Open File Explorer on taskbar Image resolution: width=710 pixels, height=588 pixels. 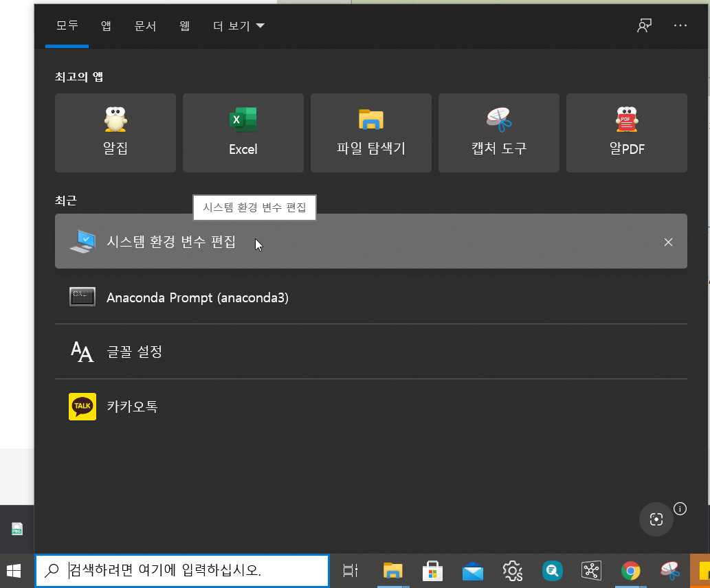pyautogui.click(x=392, y=571)
